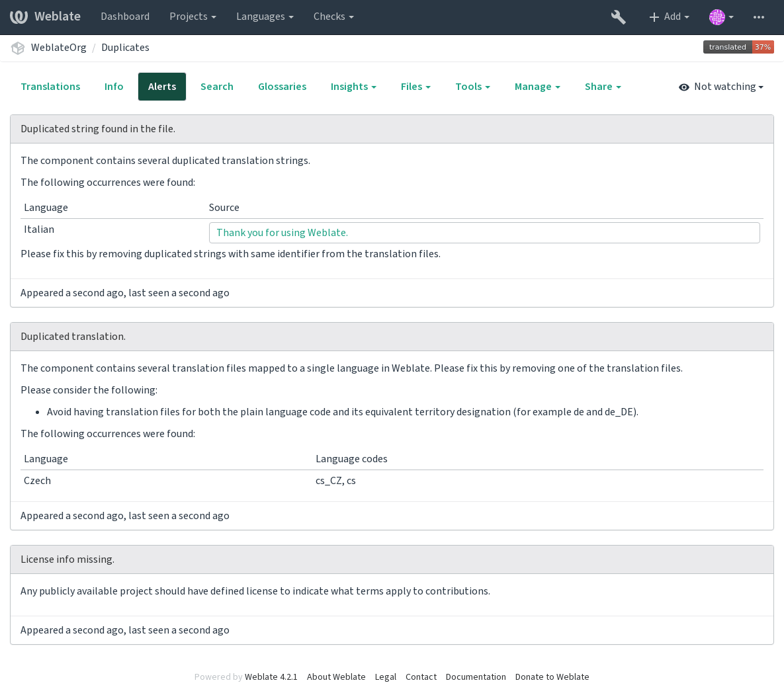
Task: Open the Insights dropdown tab
Action: coord(353,87)
